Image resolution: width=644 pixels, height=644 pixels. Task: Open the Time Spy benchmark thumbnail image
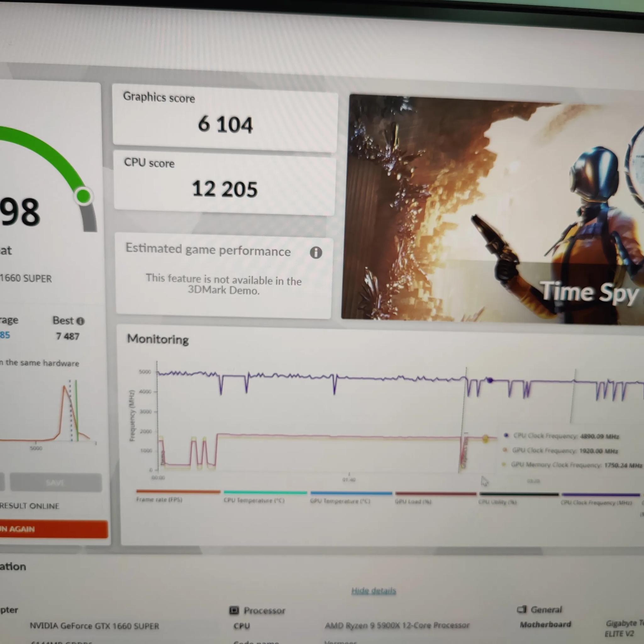point(492,209)
